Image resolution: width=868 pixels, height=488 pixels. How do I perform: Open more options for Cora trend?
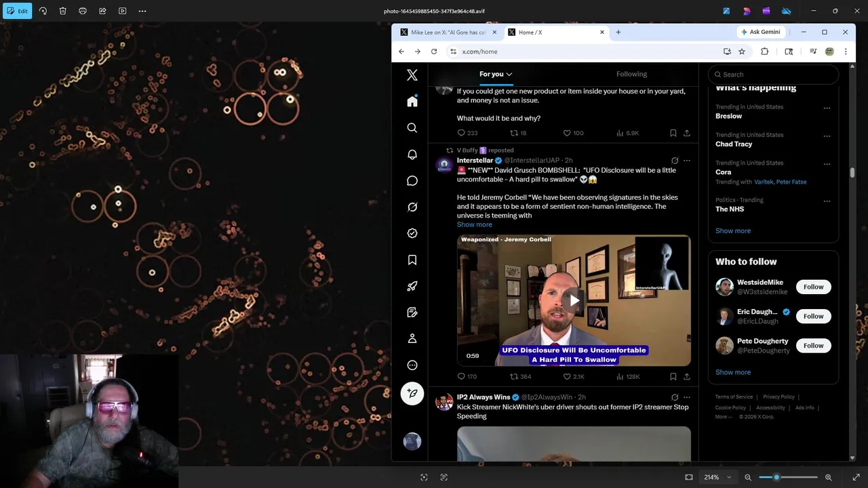click(x=827, y=163)
